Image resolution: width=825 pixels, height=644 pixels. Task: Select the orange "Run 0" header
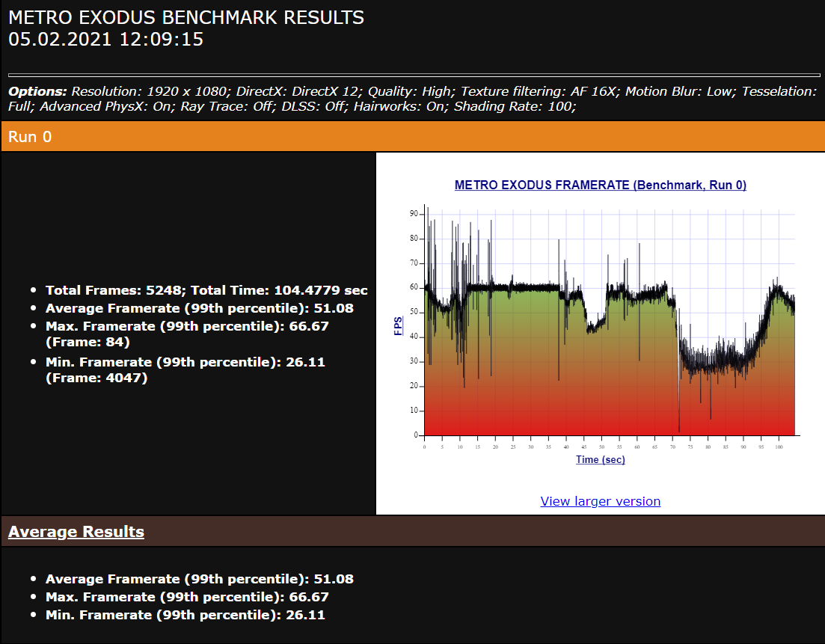(x=413, y=137)
